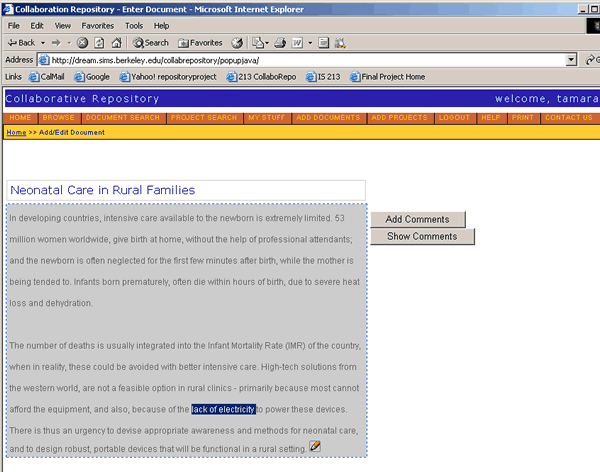Open the Edit-with dropdown arrow
Viewport: 600px width, 472px height.
click(x=310, y=43)
